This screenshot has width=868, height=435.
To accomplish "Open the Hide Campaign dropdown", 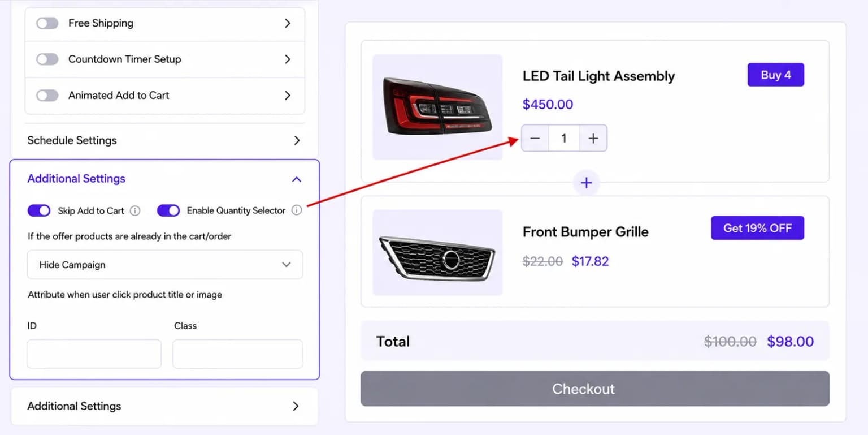I will (165, 265).
